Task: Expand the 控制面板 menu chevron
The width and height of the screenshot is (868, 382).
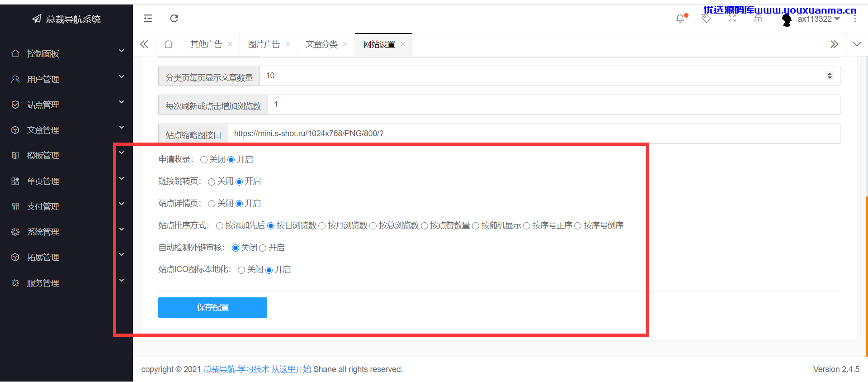Action: 122,51
